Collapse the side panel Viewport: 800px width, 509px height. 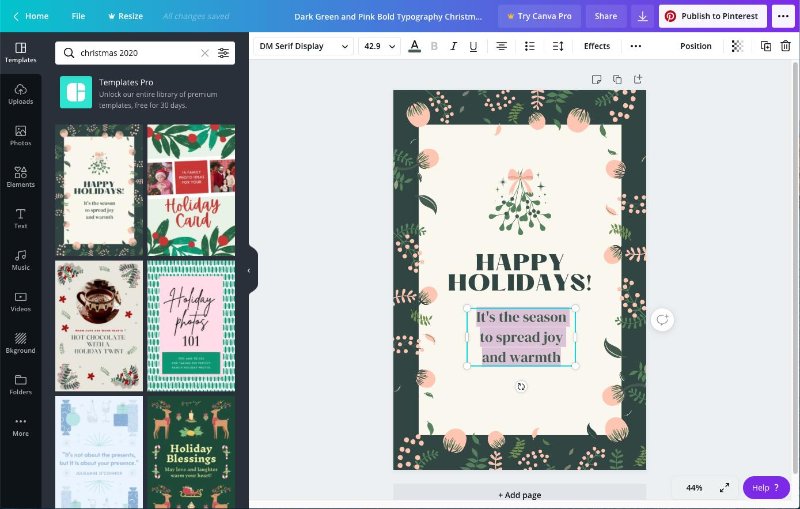(x=249, y=270)
